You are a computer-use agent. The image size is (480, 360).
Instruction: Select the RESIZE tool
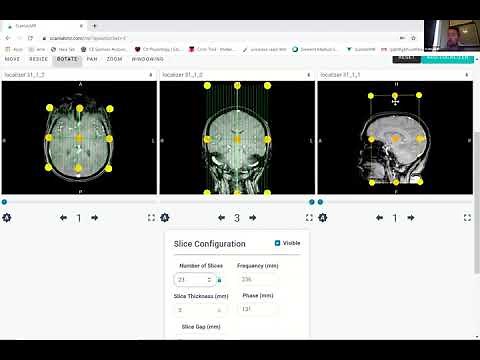click(39, 59)
